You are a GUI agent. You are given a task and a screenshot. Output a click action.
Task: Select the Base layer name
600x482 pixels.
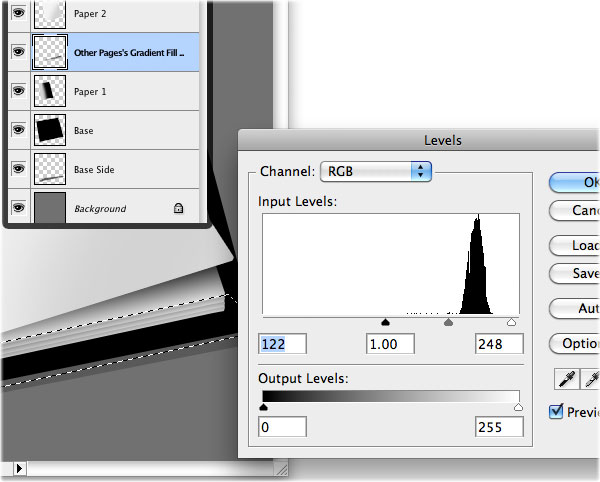coord(83,130)
